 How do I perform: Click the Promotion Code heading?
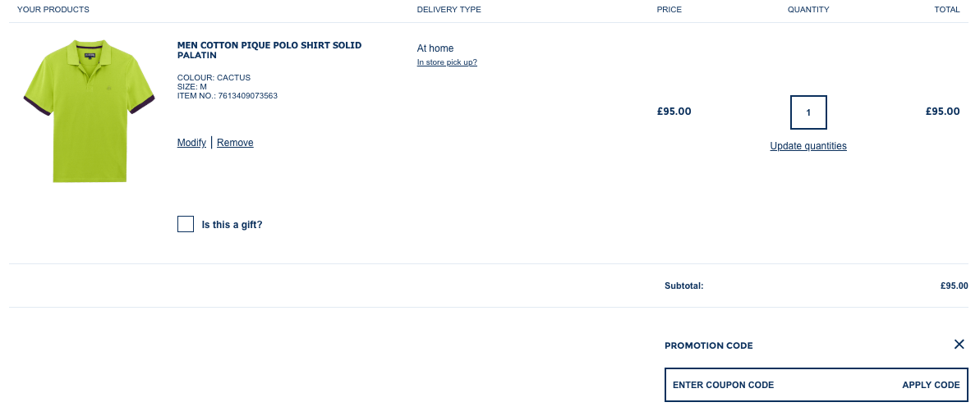(x=709, y=345)
